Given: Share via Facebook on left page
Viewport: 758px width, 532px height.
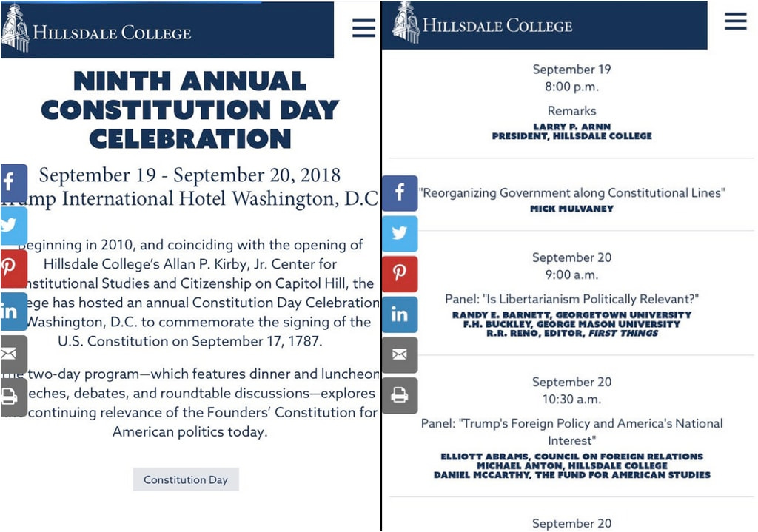Looking at the screenshot, I should (13, 182).
